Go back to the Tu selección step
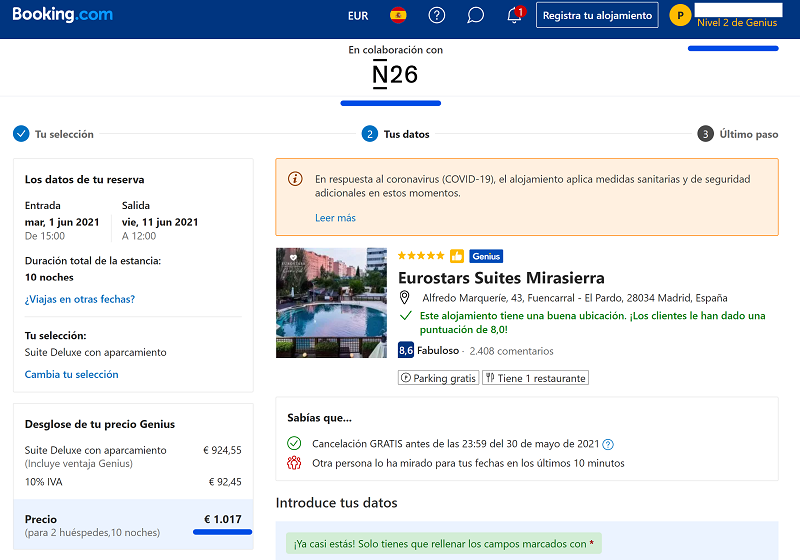 64,134
